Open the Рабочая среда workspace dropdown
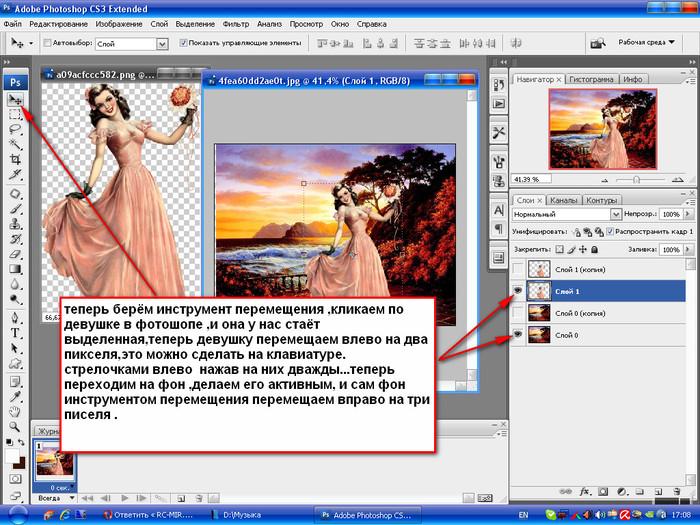Viewport: 700px width, 525px height. (x=646, y=42)
